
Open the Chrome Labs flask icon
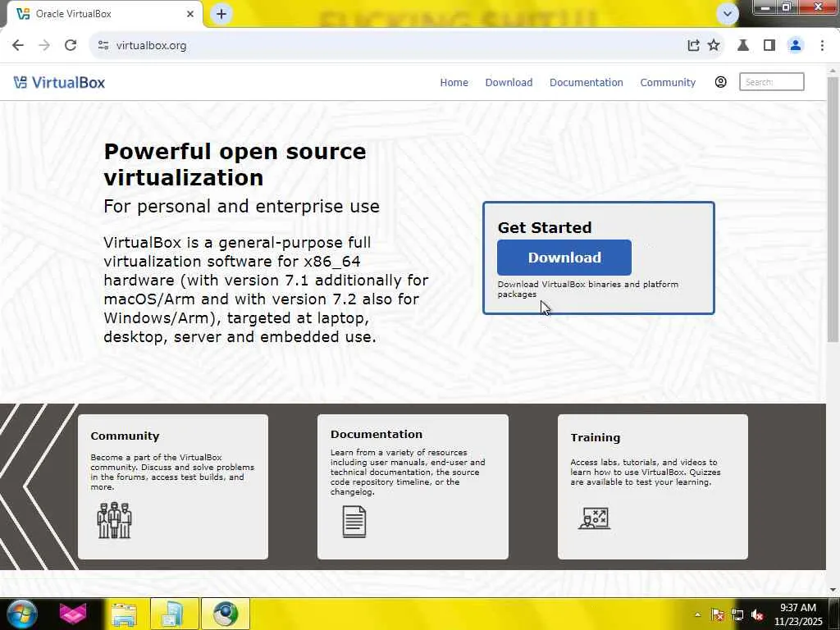pyautogui.click(x=743, y=46)
